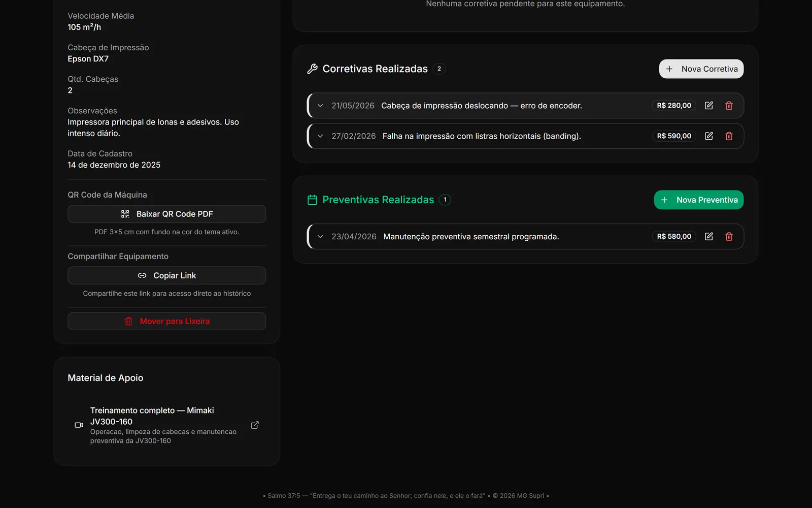Copy the equipment share link
Viewport: 812px width, 508px height.
[x=166, y=275]
